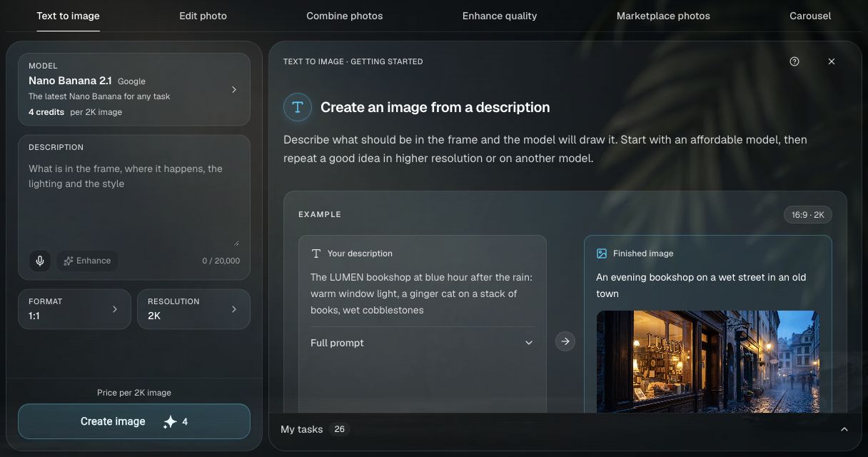Click the Enhance sparkle button

coord(87,261)
